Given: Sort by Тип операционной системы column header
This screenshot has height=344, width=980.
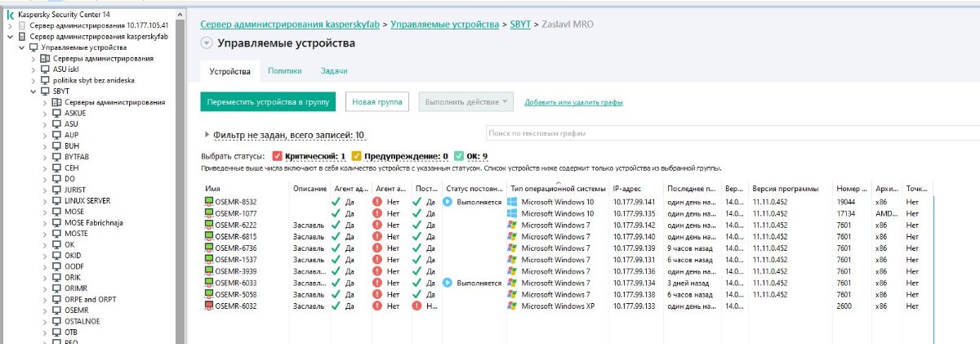Looking at the screenshot, I should pyautogui.click(x=558, y=189).
